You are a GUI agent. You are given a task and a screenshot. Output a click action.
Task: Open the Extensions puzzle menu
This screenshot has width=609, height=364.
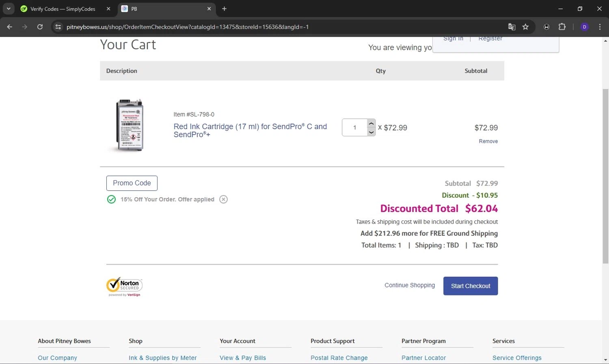coord(562,27)
